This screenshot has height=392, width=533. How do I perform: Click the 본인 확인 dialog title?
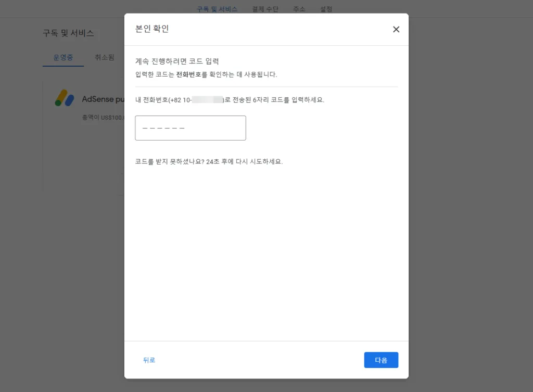(x=152, y=29)
